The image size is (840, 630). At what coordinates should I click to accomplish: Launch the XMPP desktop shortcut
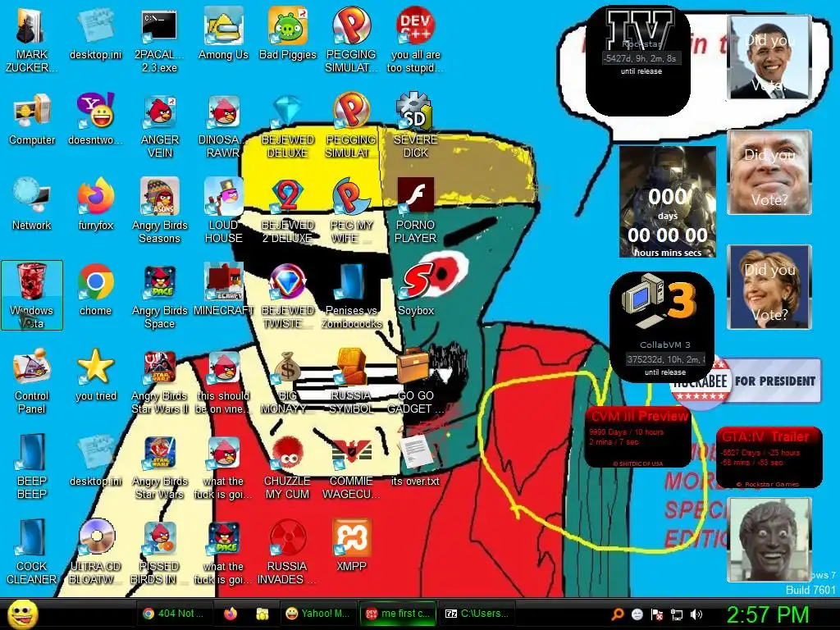coord(351,545)
